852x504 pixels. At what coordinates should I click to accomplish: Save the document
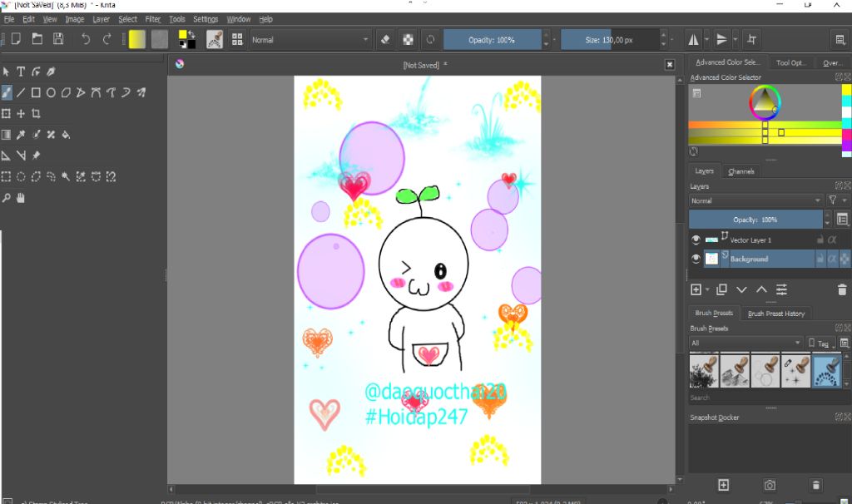coord(58,39)
